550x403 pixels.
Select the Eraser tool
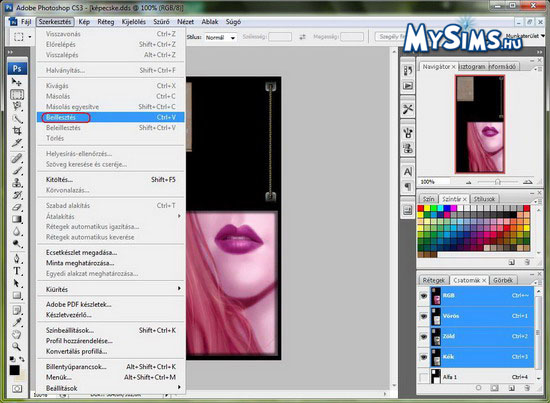tap(16, 207)
